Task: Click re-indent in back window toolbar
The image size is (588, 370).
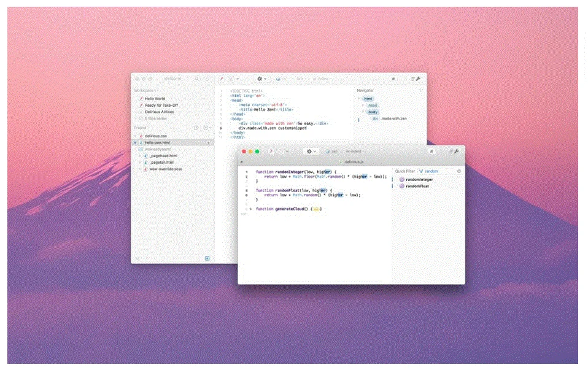Action: (x=320, y=79)
